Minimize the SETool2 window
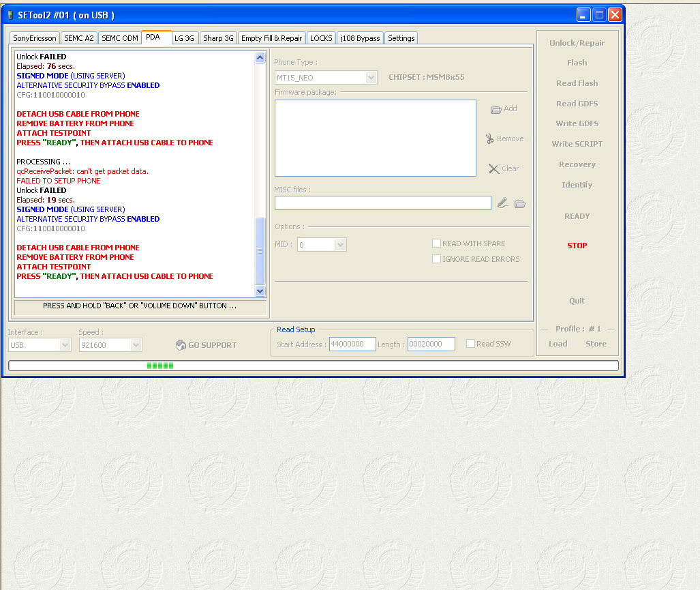700x590 pixels. (583, 15)
